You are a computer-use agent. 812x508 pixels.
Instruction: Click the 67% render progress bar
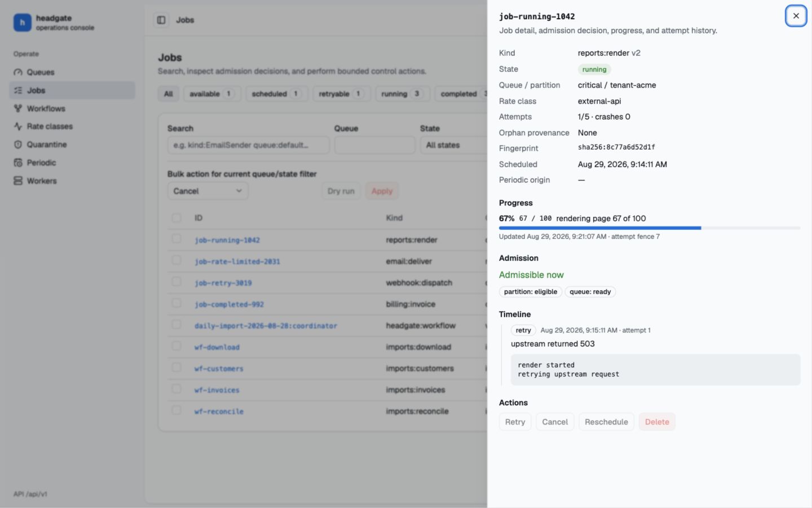650,228
